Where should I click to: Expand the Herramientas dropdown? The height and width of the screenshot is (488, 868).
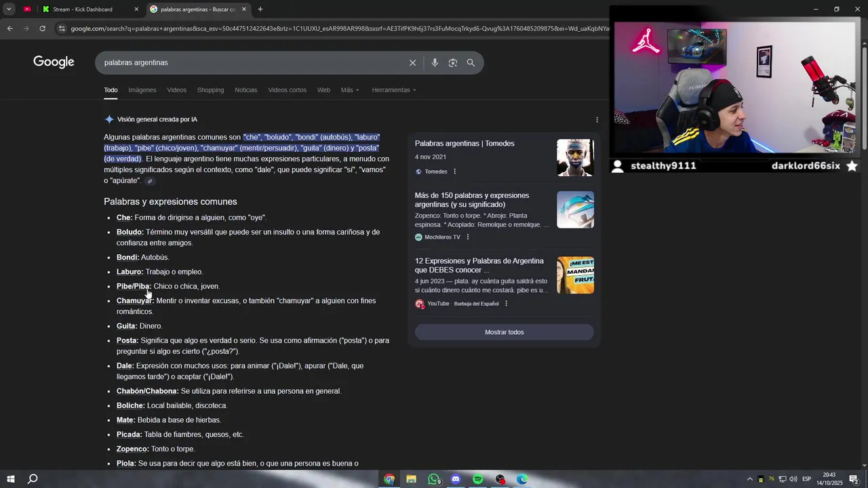394,90
